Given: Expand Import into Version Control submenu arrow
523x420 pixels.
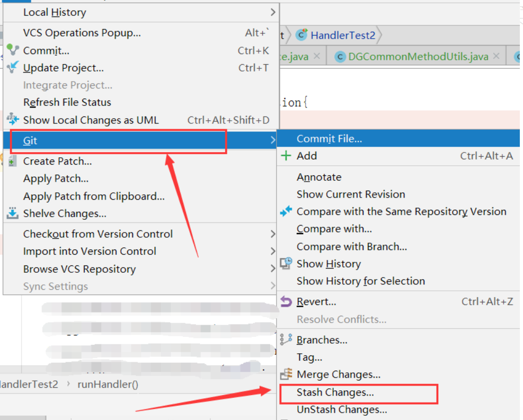Looking at the screenshot, I should point(273,251).
